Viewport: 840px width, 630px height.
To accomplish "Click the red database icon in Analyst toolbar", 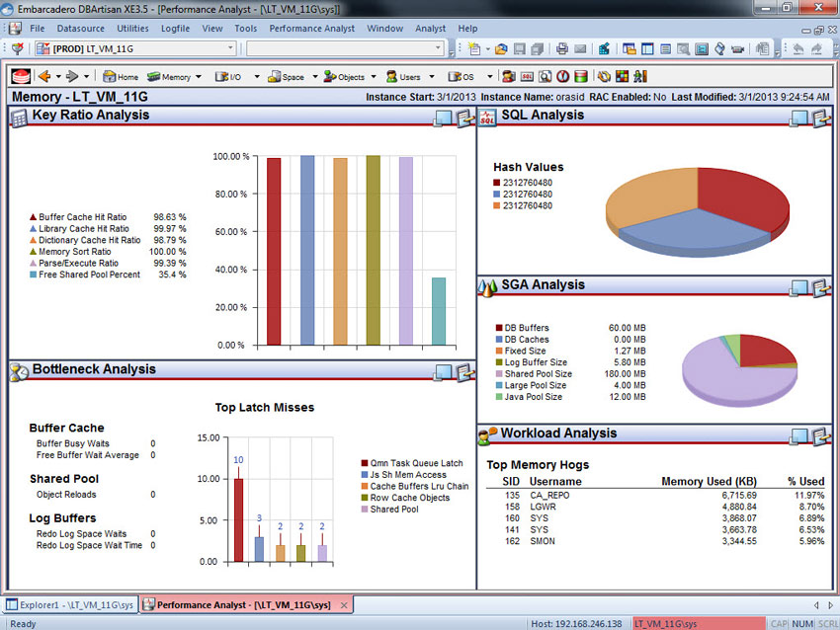I will click(21, 77).
